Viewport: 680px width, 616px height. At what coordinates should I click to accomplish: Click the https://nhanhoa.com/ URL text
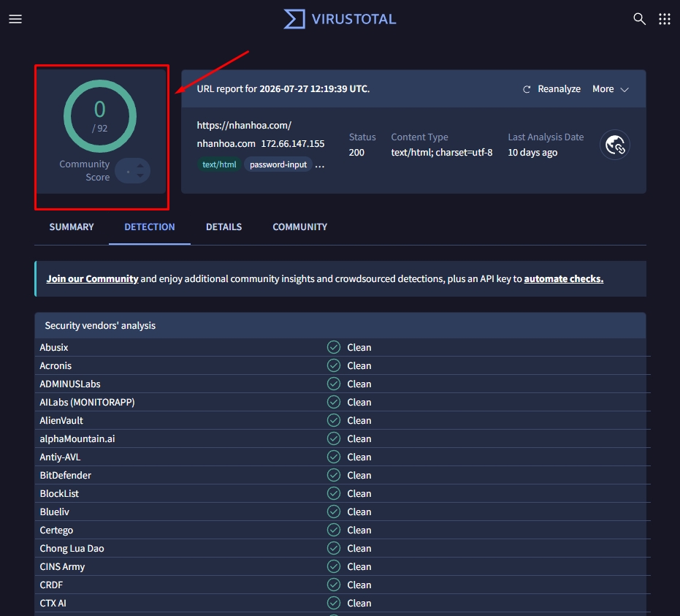point(244,126)
